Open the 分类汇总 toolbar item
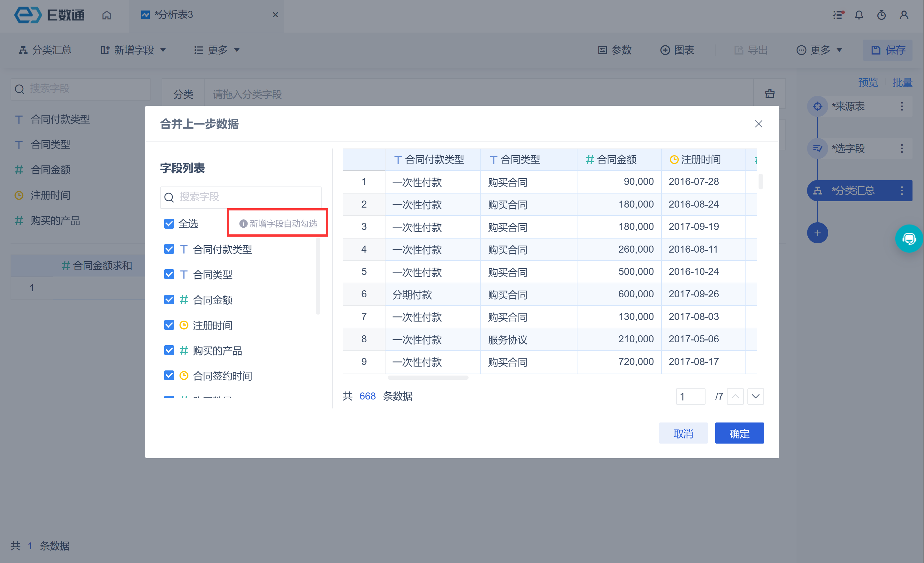This screenshot has width=924, height=563. (45, 50)
